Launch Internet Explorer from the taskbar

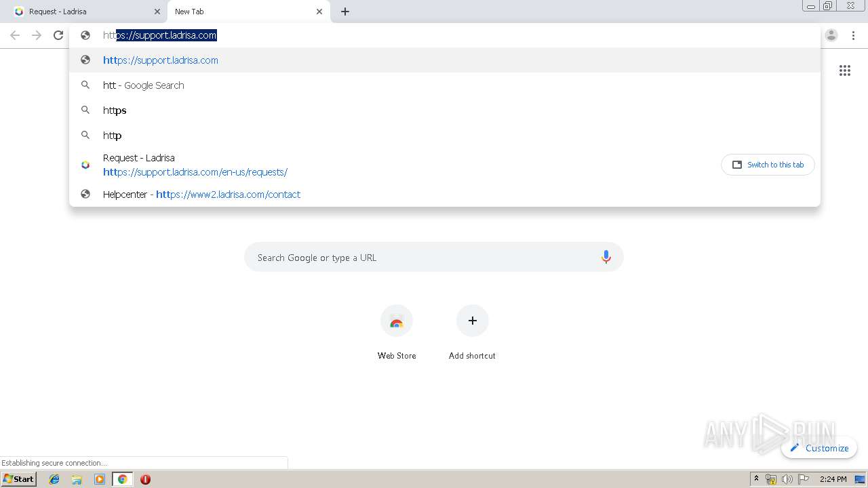click(54, 479)
